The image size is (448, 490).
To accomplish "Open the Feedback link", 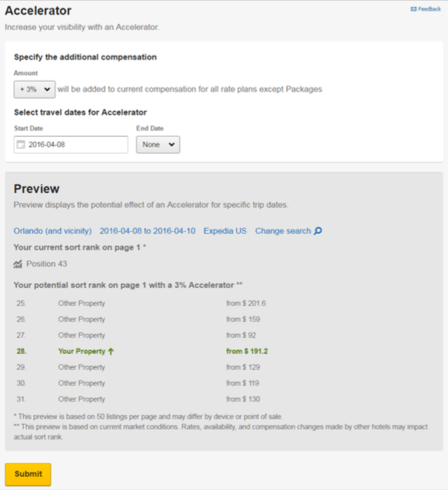I will coord(426,9).
